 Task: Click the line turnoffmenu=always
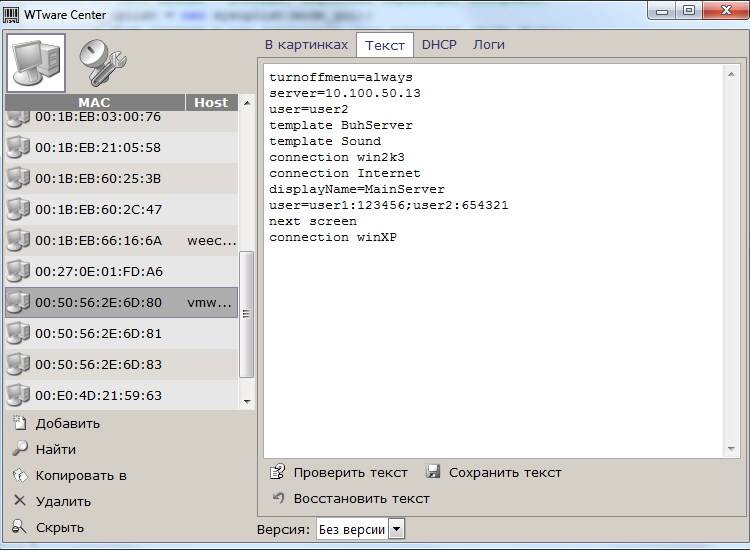(341, 77)
